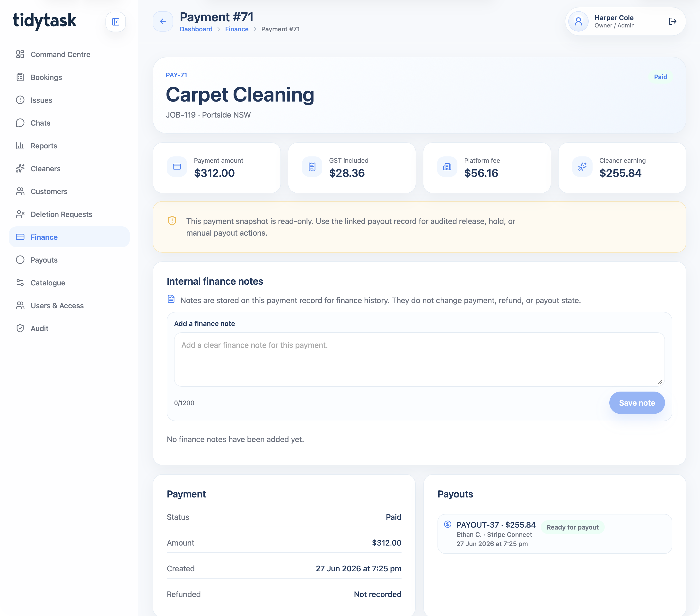Click the PAY-71 reference label
Image resolution: width=700 pixels, height=616 pixels.
click(x=176, y=75)
